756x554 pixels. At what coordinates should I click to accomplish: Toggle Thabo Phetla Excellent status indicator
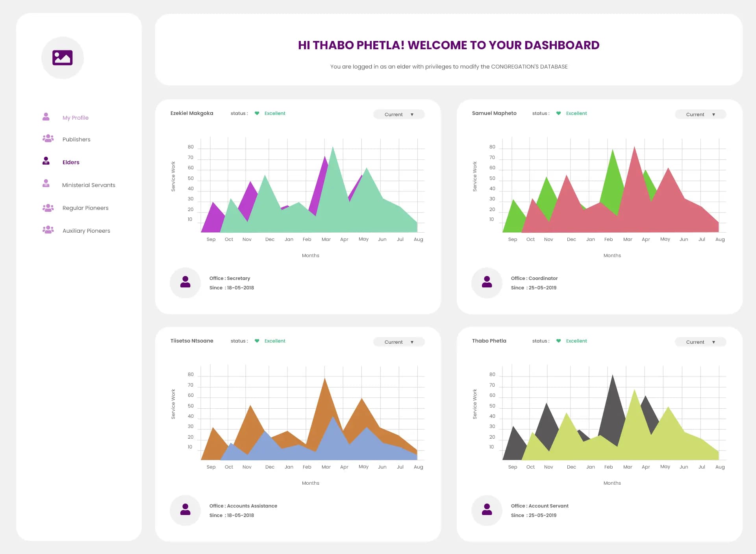[x=560, y=341]
